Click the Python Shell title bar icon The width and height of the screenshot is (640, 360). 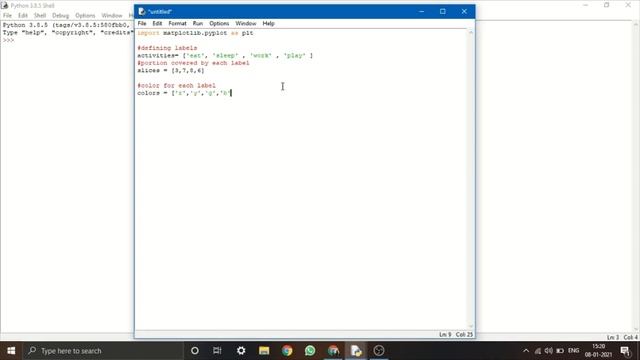point(4,5)
